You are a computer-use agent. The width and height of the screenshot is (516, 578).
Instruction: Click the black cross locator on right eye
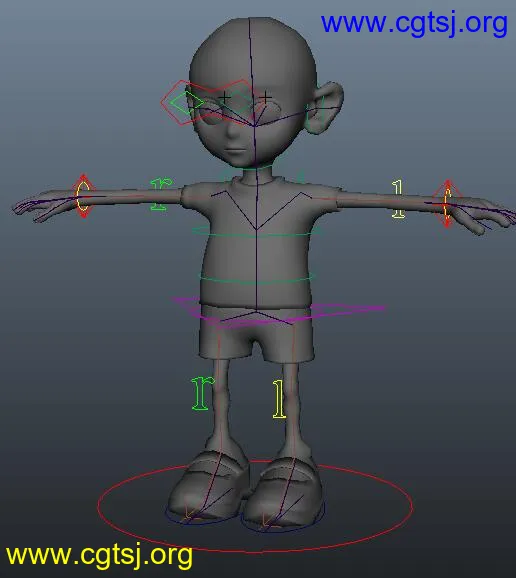pos(224,98)
